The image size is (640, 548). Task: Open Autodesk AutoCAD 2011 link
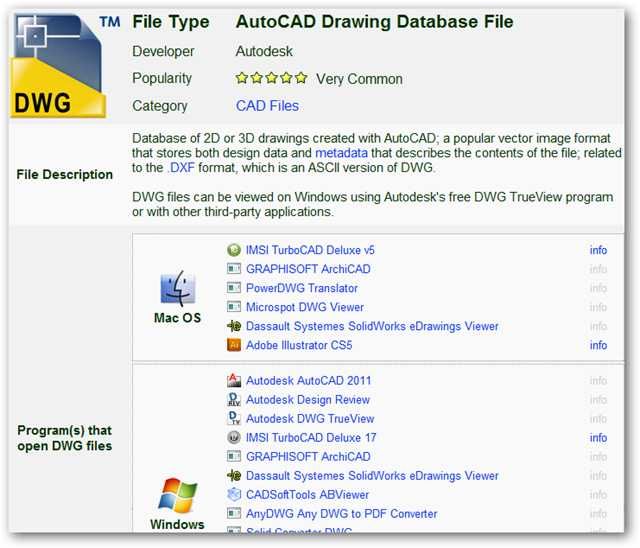pos(309,381)
